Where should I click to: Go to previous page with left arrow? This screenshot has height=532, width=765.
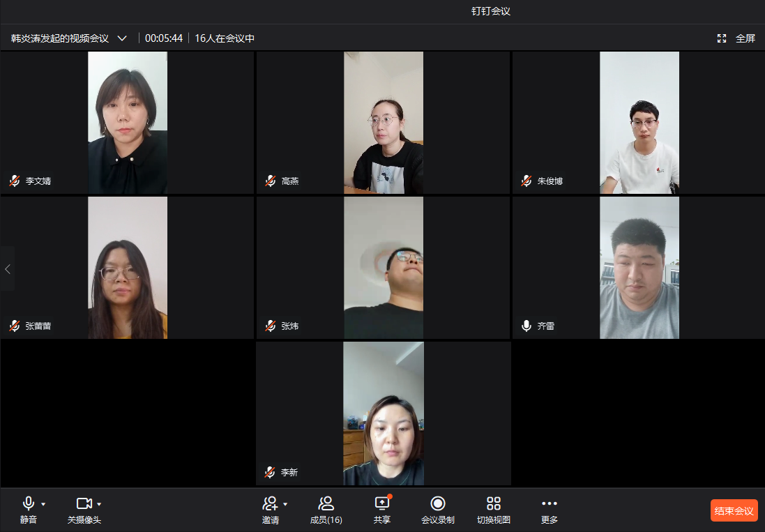tap(8, 268)
